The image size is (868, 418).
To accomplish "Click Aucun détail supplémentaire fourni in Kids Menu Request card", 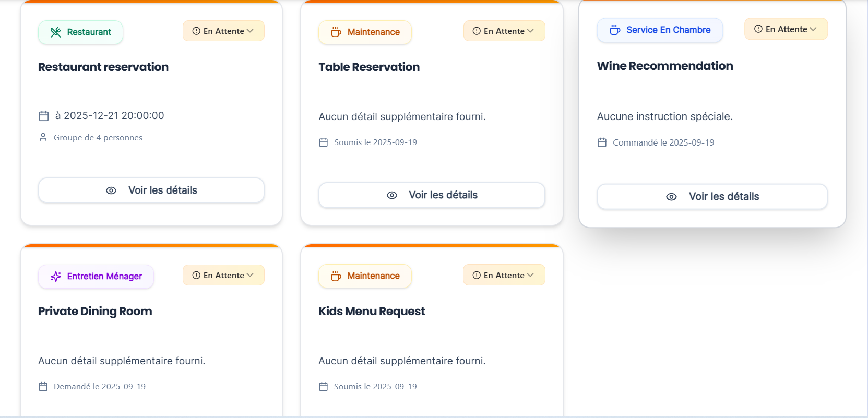I will pyautogui.click(x=402, y=361).
